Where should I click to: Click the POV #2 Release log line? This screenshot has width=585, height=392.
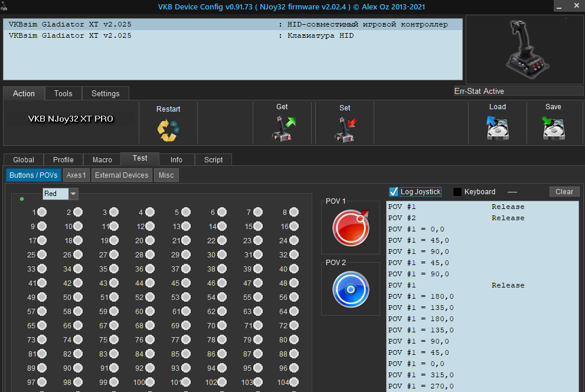(482, 218)
